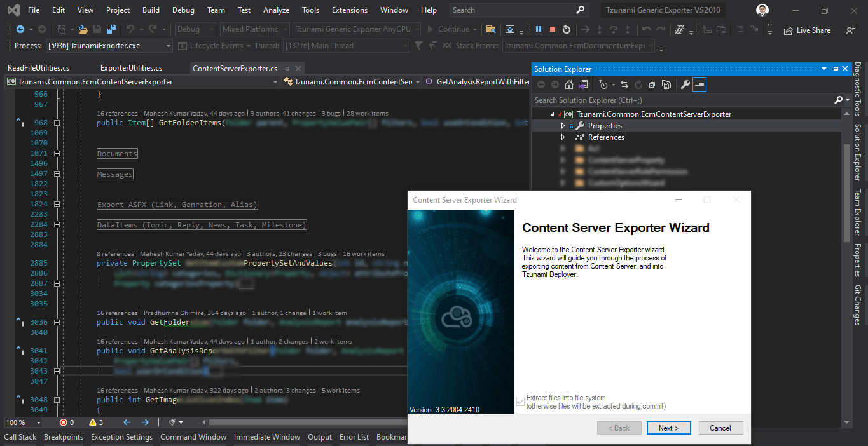The width and height of the screenshot is (868, 446).
Task: Open the File menu
Action: point(34,10)
